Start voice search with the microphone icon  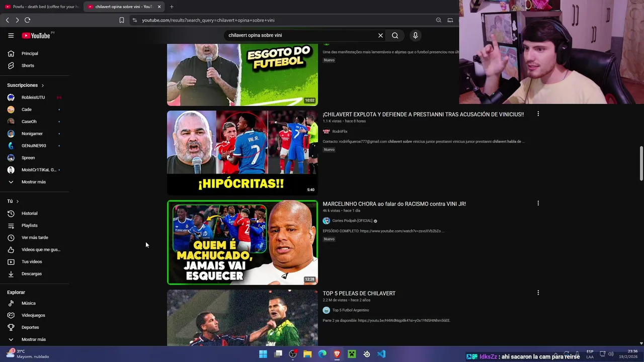[x=415, y=35]
